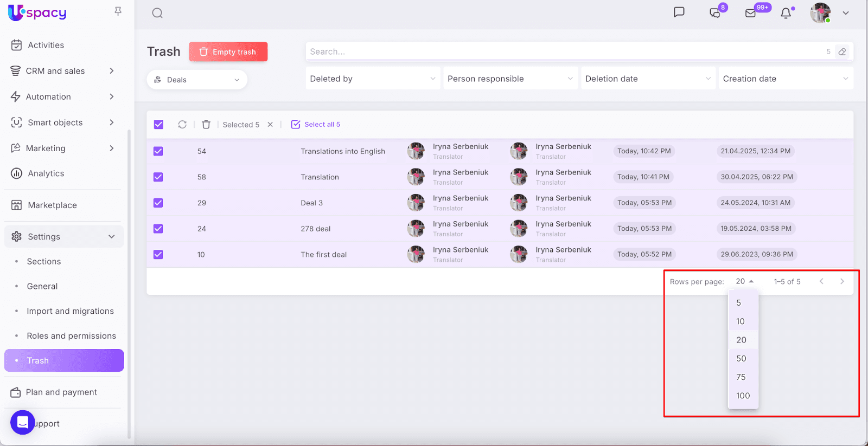Click into the Search input field
This screenshot has width=868, height=446.
pos(564,51)
